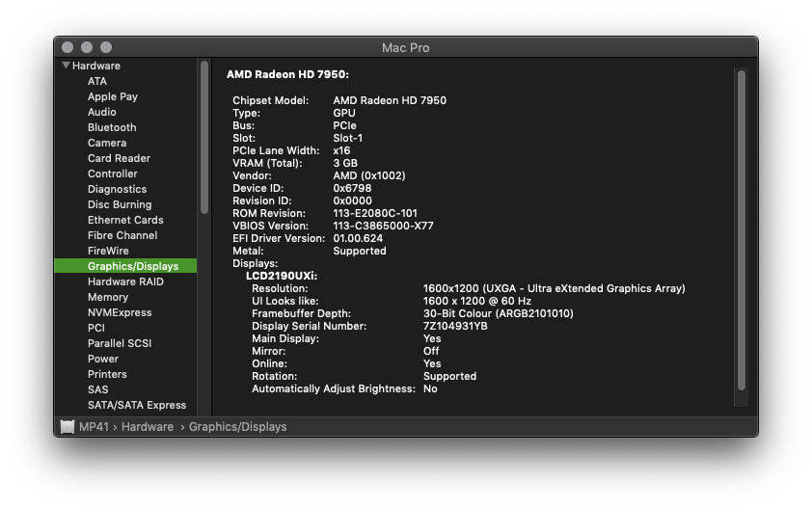This screenshot has width=812, height=508.
Task: Select Card Reader in the sidebar
Action: pos(119,158)
